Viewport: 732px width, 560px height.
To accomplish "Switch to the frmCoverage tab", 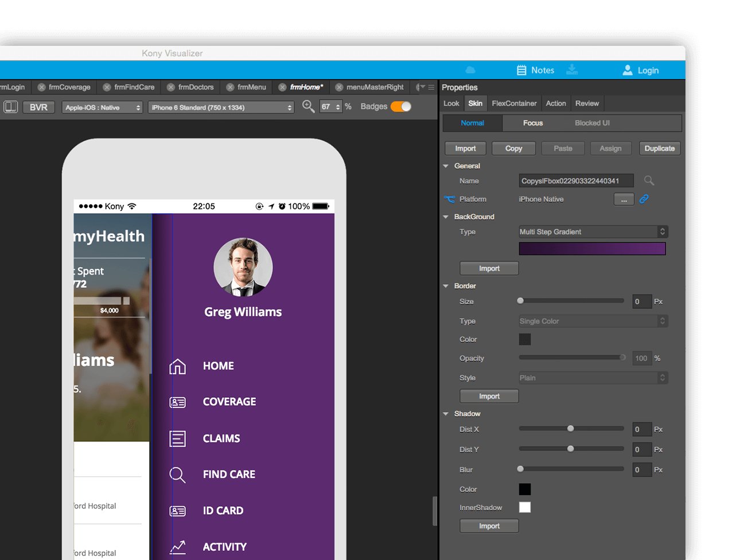I will pos(69,87).
